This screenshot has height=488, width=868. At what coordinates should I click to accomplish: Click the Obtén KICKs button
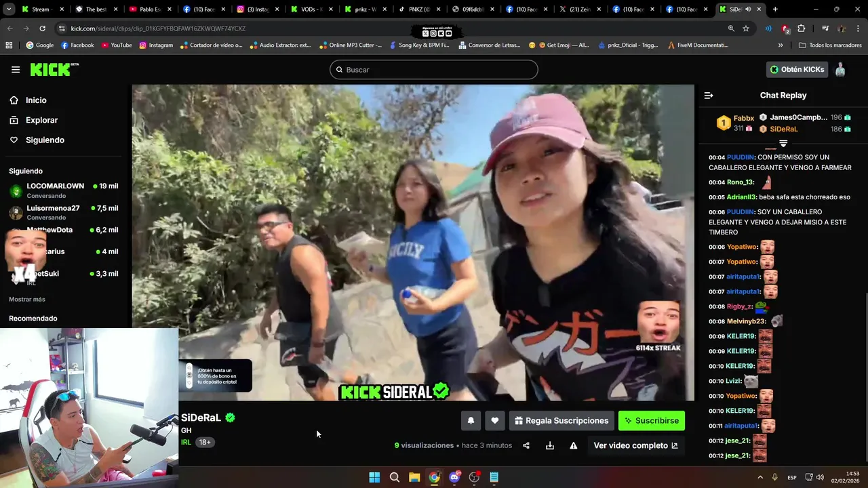(x=797, y=69)
